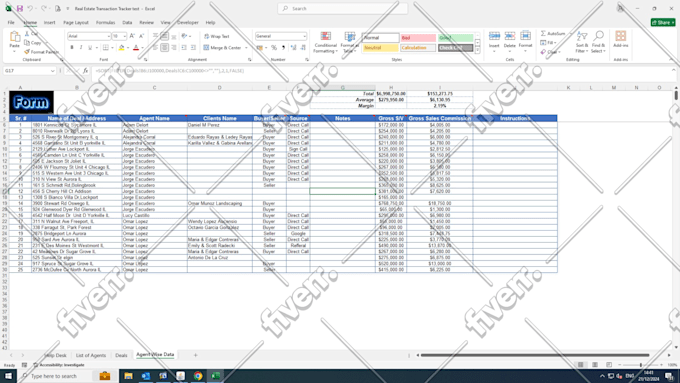The height and width of the screenshot is (383, 680).
Task: Click Merge & Center button
Action: point(222,48)
